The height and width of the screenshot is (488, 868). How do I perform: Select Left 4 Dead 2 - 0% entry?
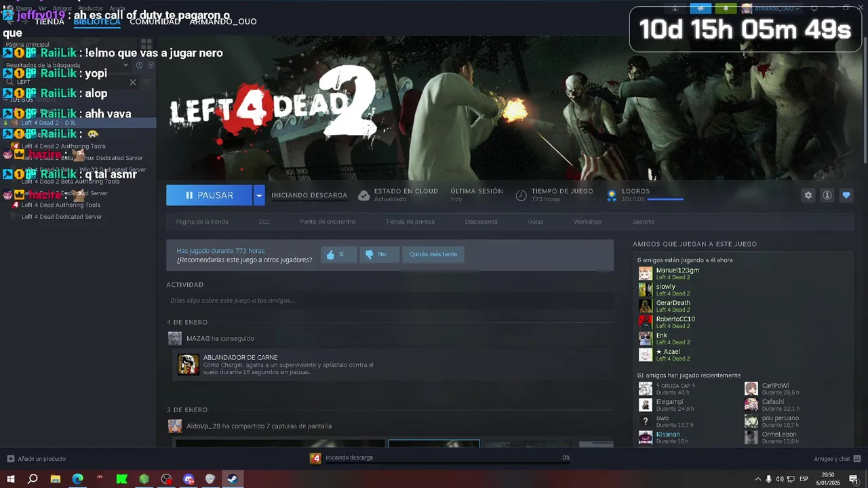[78, 123]
